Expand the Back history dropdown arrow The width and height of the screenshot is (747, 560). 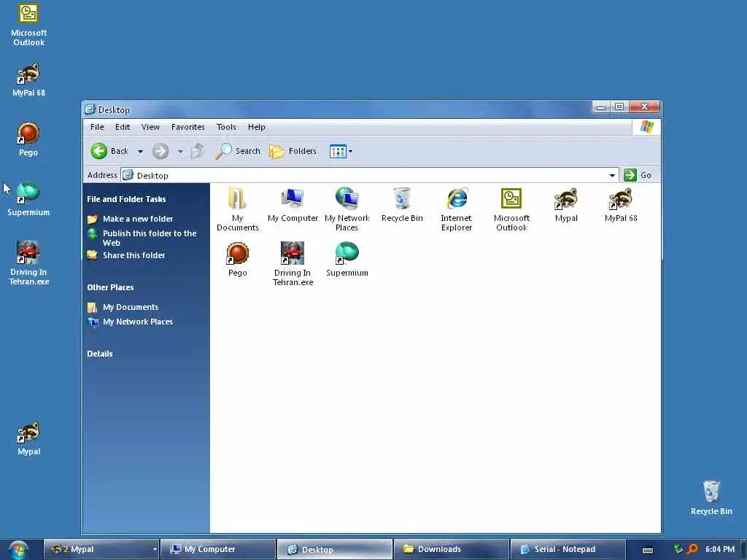[x=140, y=152]
